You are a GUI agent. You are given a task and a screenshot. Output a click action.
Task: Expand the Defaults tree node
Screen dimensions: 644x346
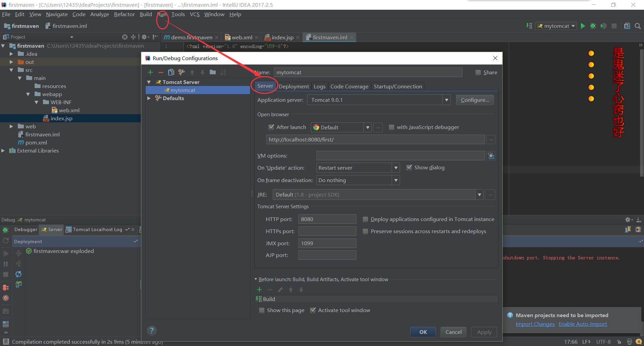(149, 98)
